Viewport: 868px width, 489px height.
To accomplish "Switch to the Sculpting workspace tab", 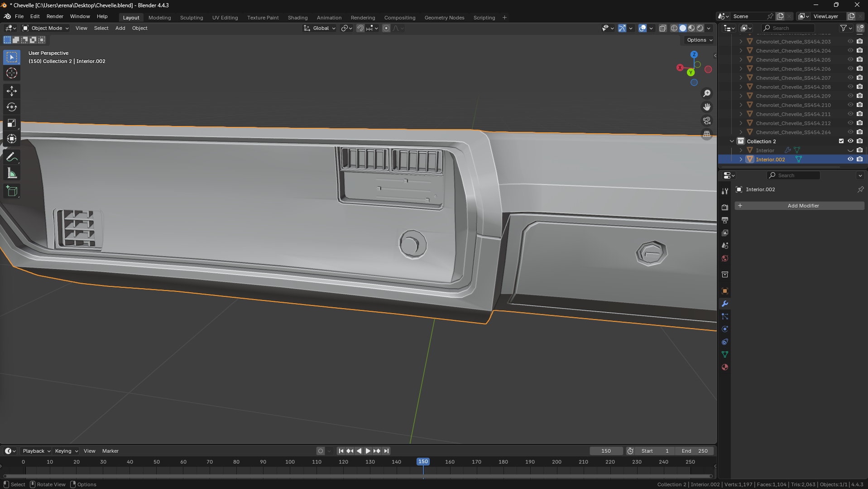I will pyautogui.click(x=191, y=18).
